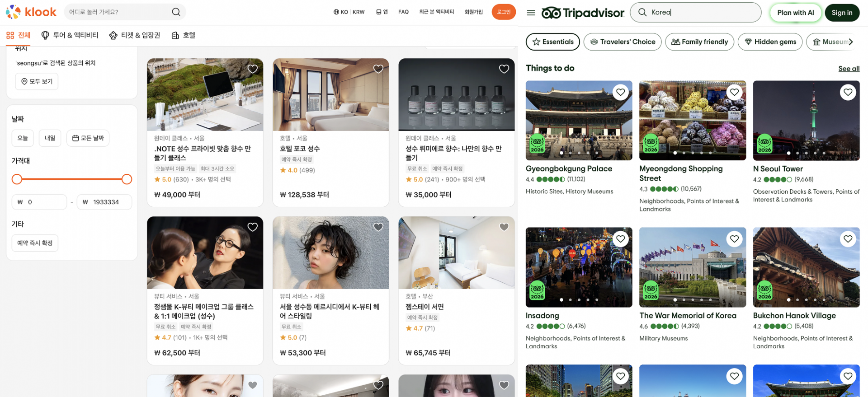Select the 전체 tab in Klook
This screenshot has width=868, height=397.
click(x=19, y=35)
